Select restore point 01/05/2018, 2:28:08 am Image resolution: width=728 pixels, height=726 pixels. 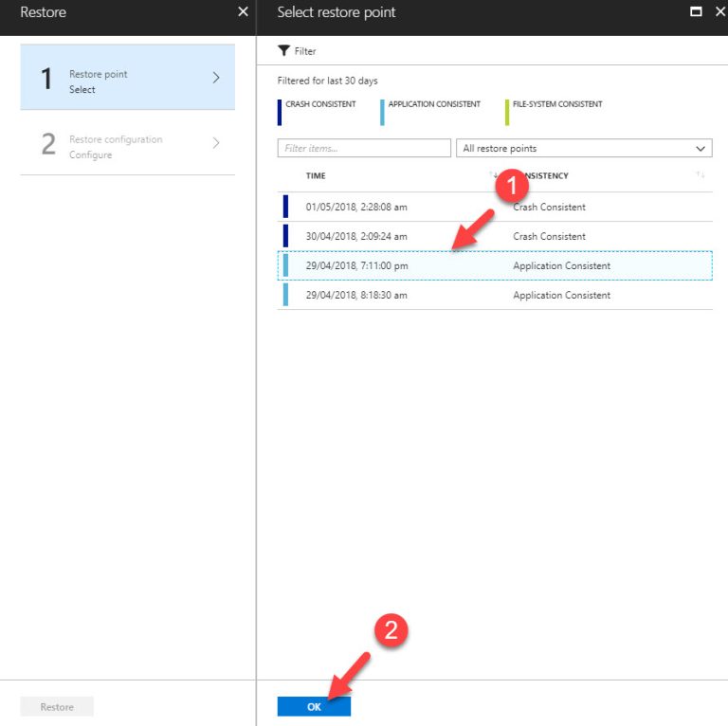point(356,207)
